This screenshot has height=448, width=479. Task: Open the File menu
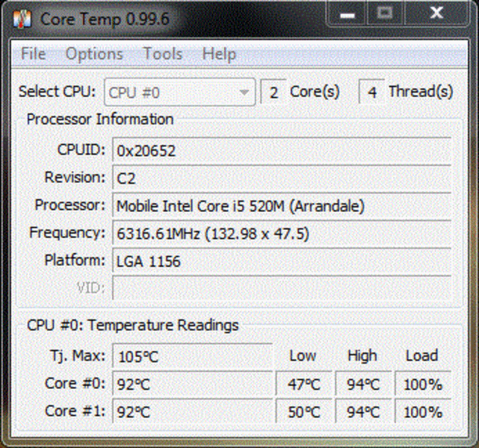click(34, 54)
